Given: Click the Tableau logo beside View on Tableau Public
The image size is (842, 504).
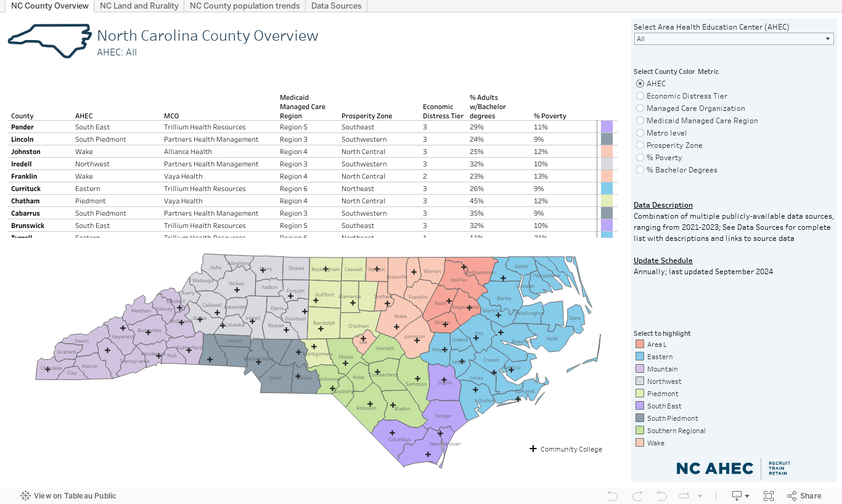Looking at the screenshot, I should (26, 495).
